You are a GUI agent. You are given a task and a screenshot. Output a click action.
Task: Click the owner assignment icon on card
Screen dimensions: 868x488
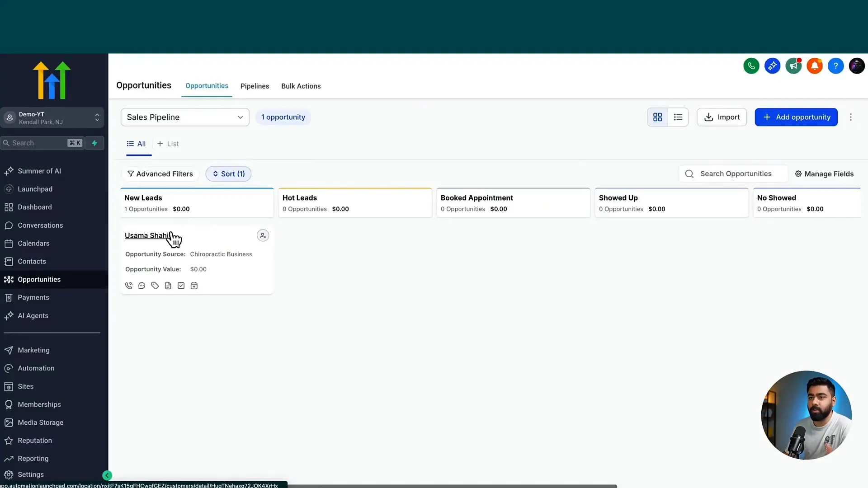(x=263, y=235)
